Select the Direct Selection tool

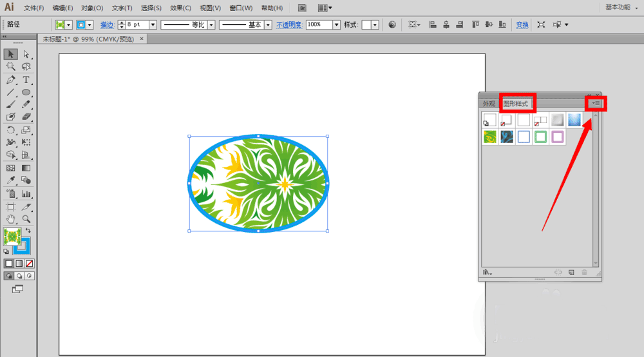coord(26,54)
